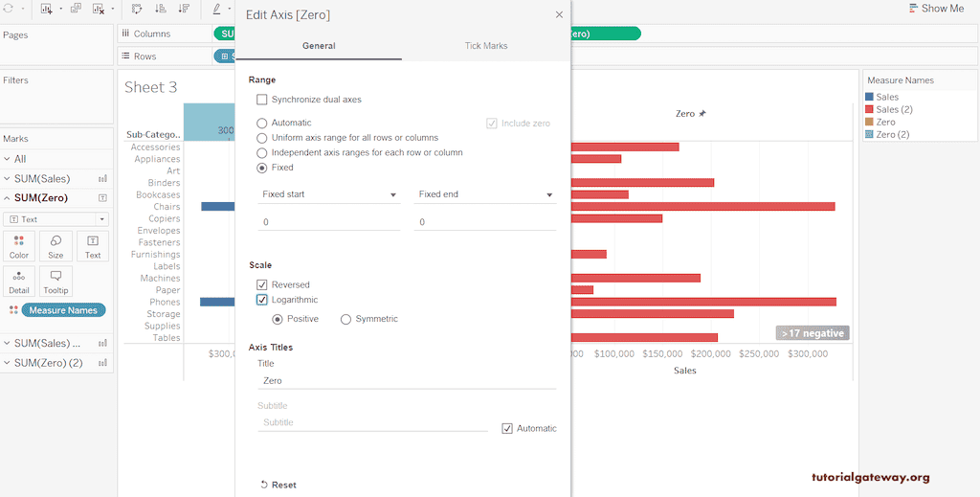Screen dimensions: 980x497
Task: Choose the Symmetric logarithmic option
Action: tap(345, 319)
